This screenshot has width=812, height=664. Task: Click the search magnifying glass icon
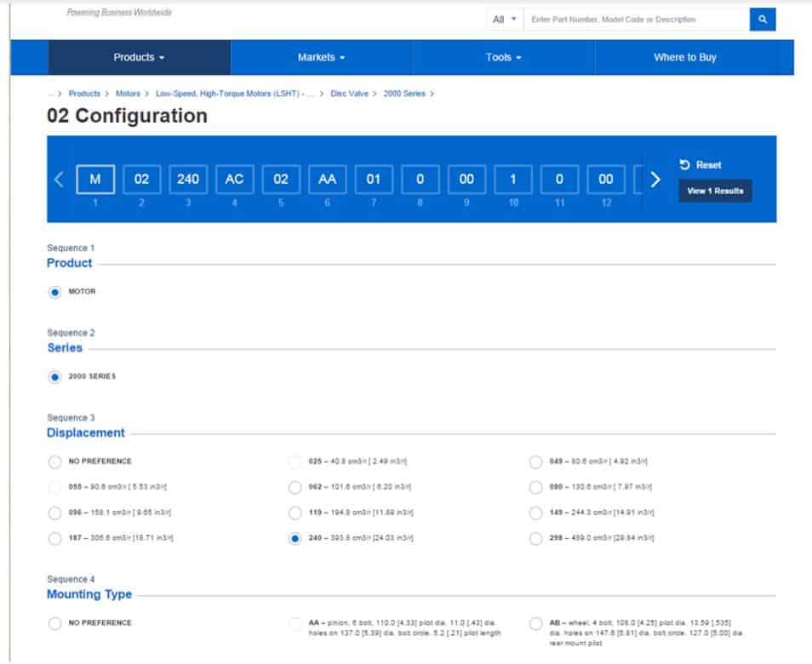coord(763,18)
